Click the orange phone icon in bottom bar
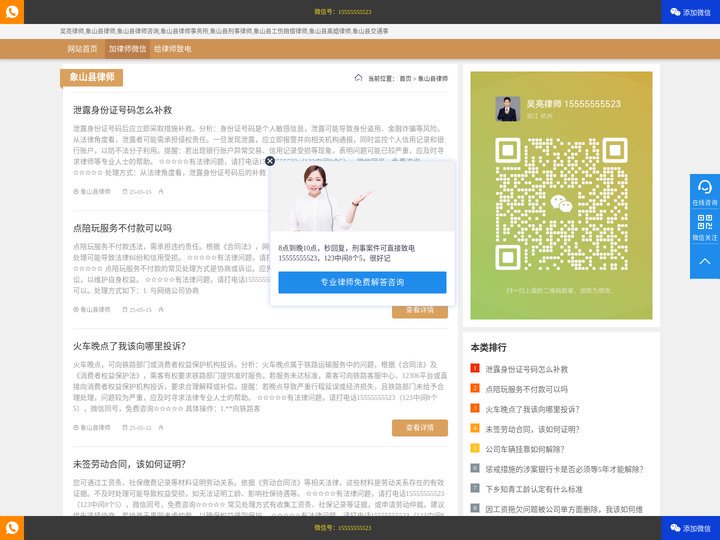The height and width of the screenshot is (540, 720). 12,528
